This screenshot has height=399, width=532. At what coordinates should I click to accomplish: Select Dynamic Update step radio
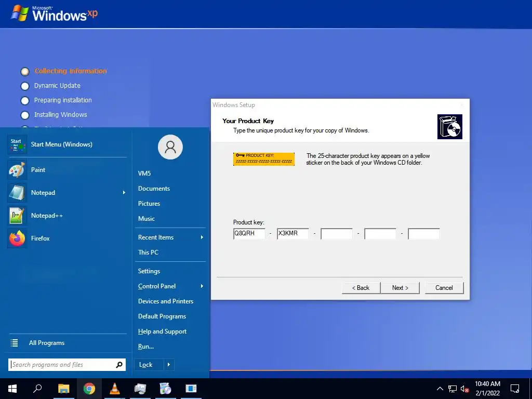(x=25, y=86)
